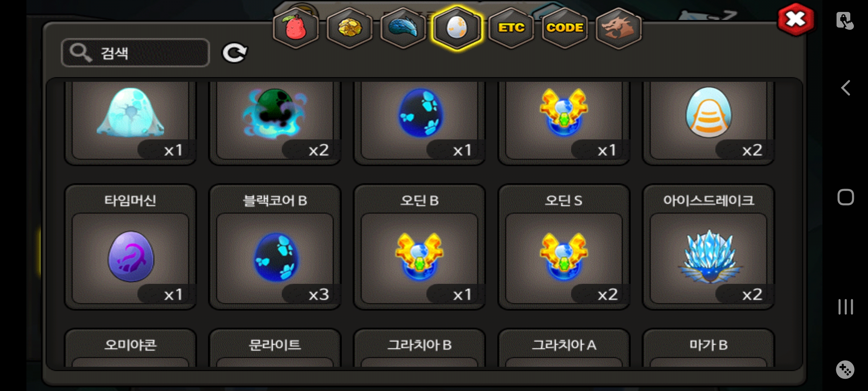Open the 그라치아 A item card
Image resolution: width=868 pixels, height=391 pixels.
coord(564,348)
